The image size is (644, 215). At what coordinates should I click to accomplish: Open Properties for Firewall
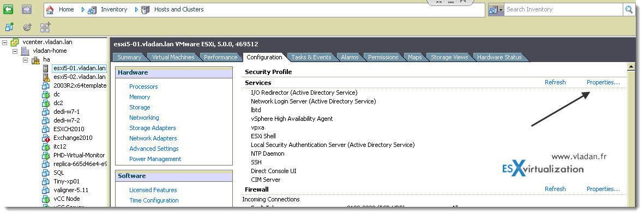(603, 189)
